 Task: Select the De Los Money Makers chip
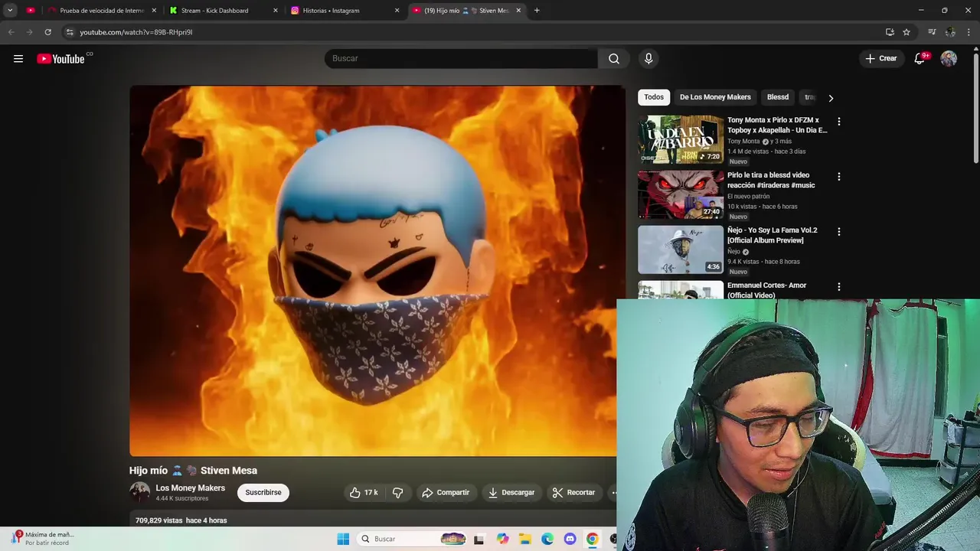[715, 97]
